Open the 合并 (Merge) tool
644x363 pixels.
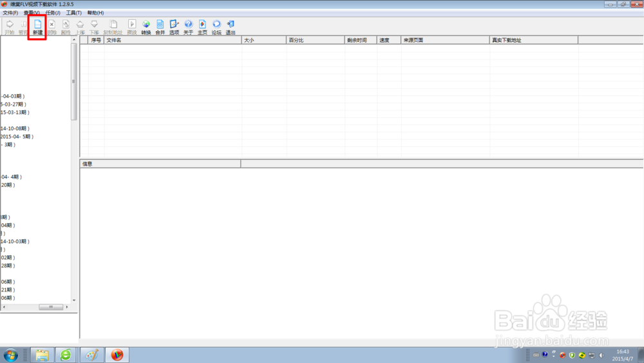pos(160,27)
